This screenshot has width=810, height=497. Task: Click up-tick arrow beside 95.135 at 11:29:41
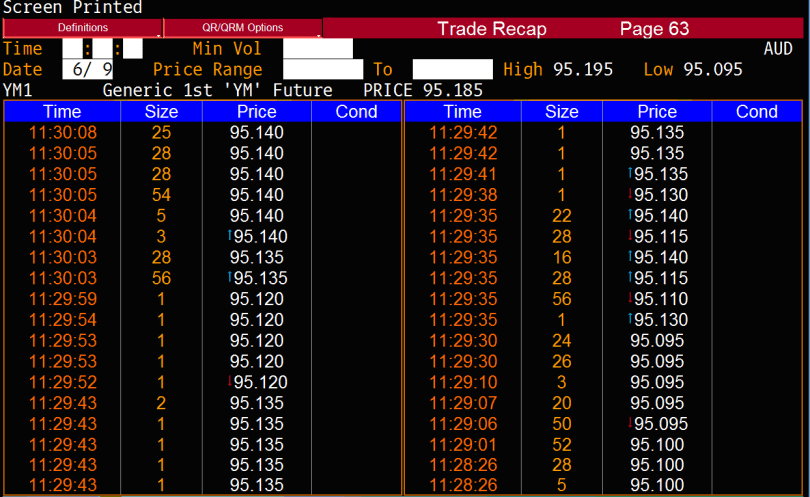click(x=631, y=174)
